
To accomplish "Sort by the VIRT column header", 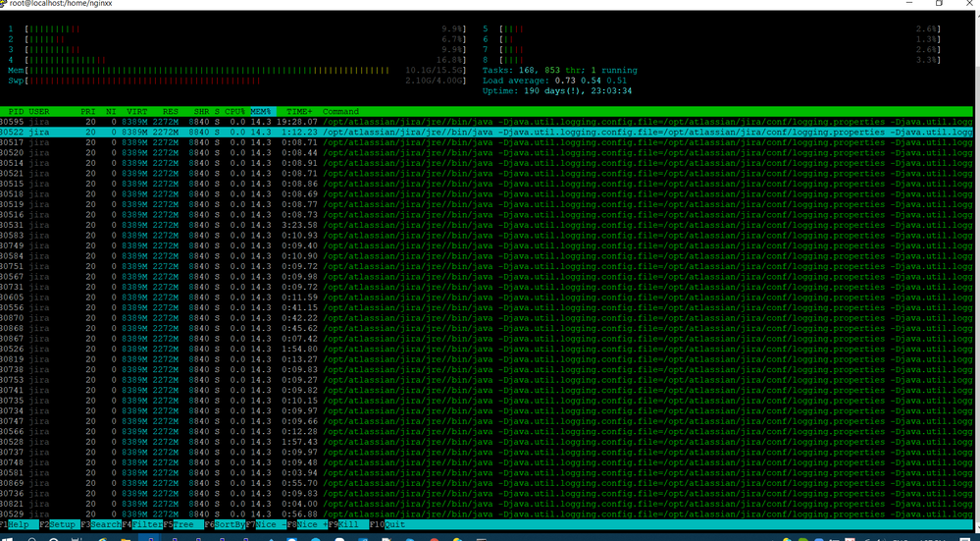I will 137,111.
